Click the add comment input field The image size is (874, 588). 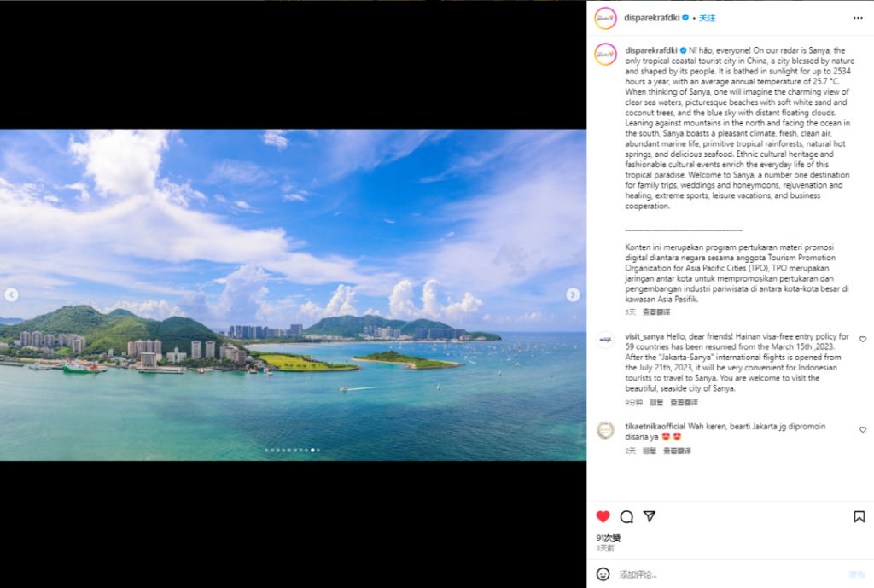(731, 574)
